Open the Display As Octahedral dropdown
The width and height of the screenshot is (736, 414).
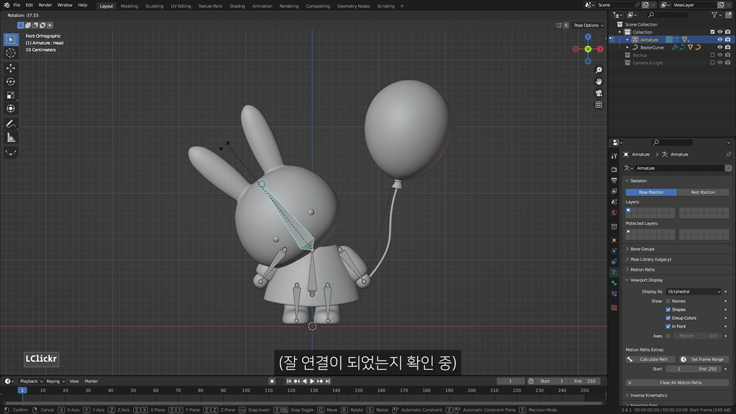693,291
